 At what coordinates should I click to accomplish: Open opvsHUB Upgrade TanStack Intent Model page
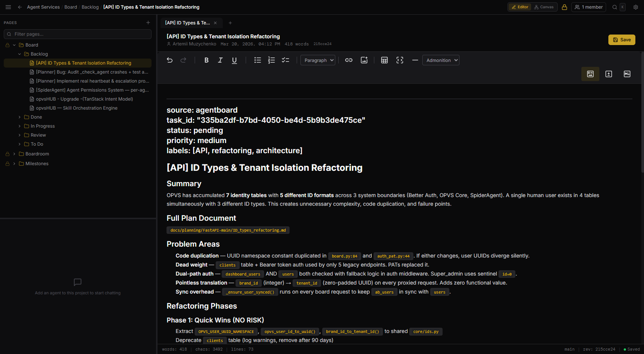click(x=78, y=99)
